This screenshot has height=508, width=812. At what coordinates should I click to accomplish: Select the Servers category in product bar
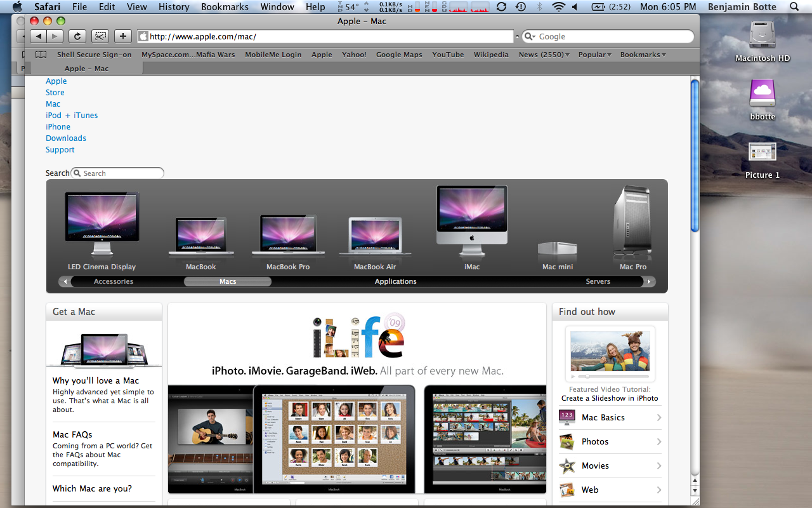tap(598, 281)
